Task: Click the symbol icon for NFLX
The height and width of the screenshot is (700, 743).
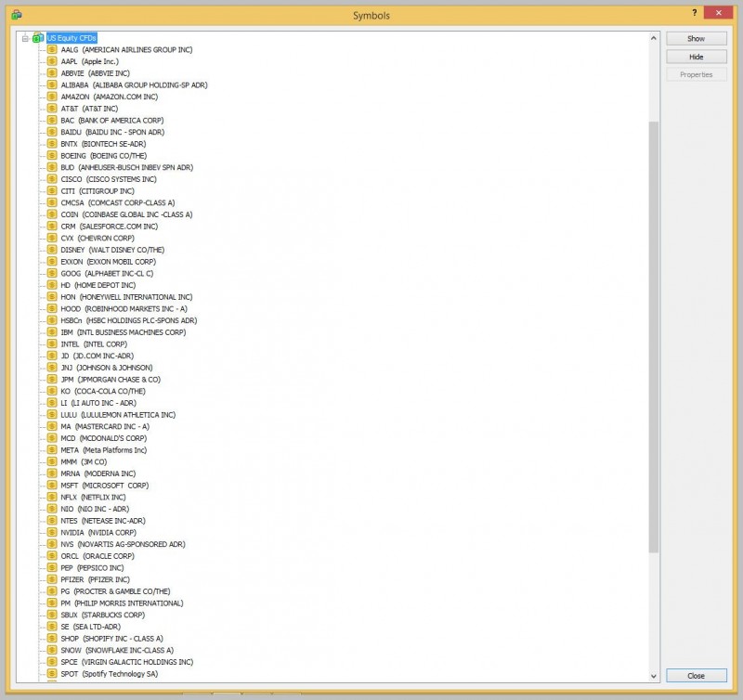Action: pos(52,497)
